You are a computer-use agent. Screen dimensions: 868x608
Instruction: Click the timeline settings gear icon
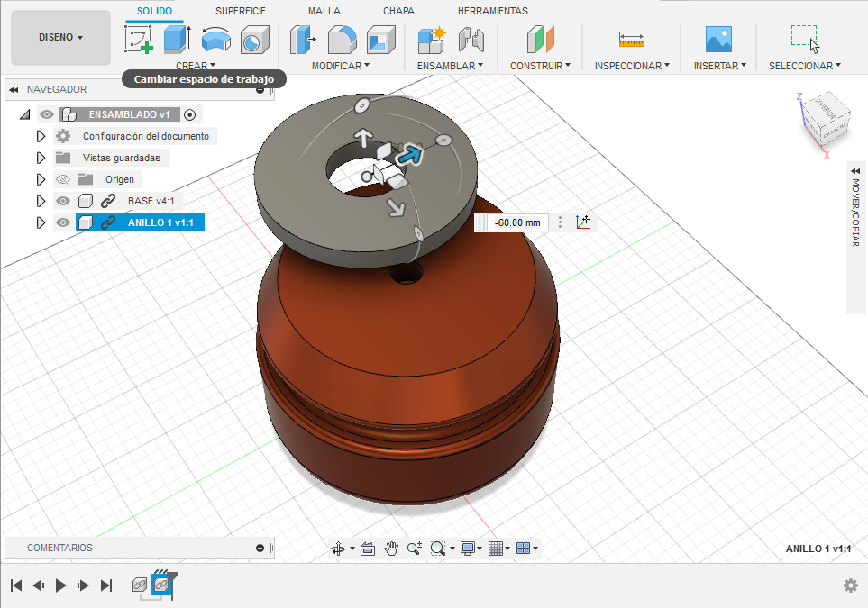click(851, 585)
